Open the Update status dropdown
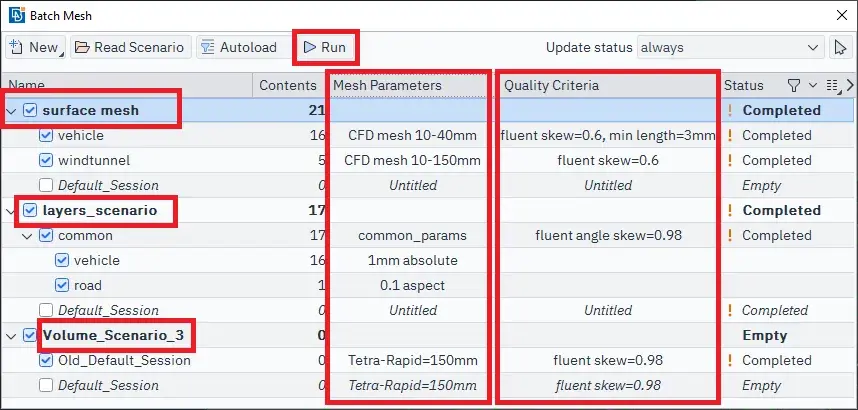The width and height of the screenshot is (858, 410). 730,47
